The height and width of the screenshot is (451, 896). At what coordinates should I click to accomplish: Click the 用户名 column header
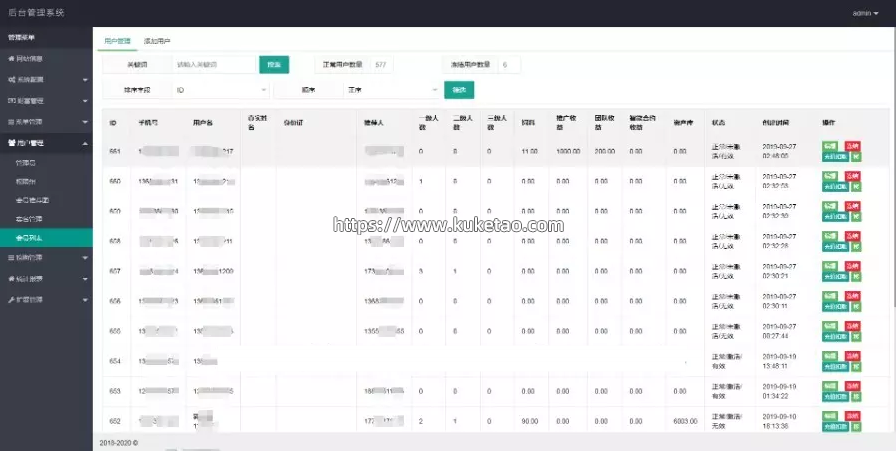[203, 123]
